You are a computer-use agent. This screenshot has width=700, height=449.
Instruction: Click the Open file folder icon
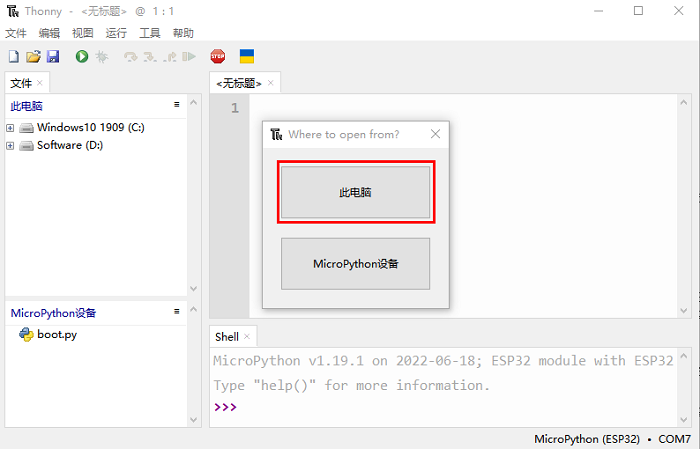coord(33,57)
